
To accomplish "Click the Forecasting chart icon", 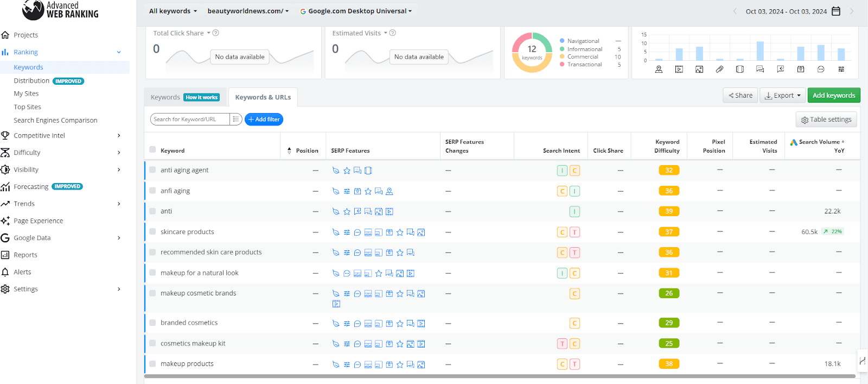I will 5,187.
